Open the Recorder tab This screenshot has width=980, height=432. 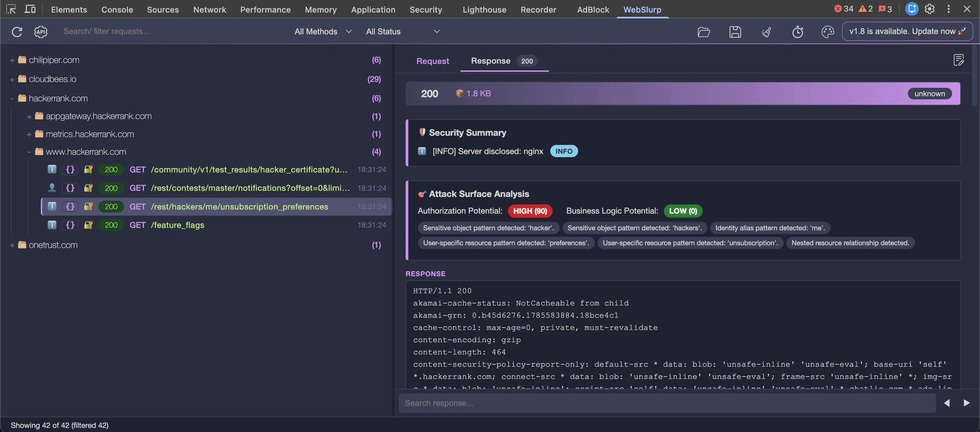coord(538,10)
